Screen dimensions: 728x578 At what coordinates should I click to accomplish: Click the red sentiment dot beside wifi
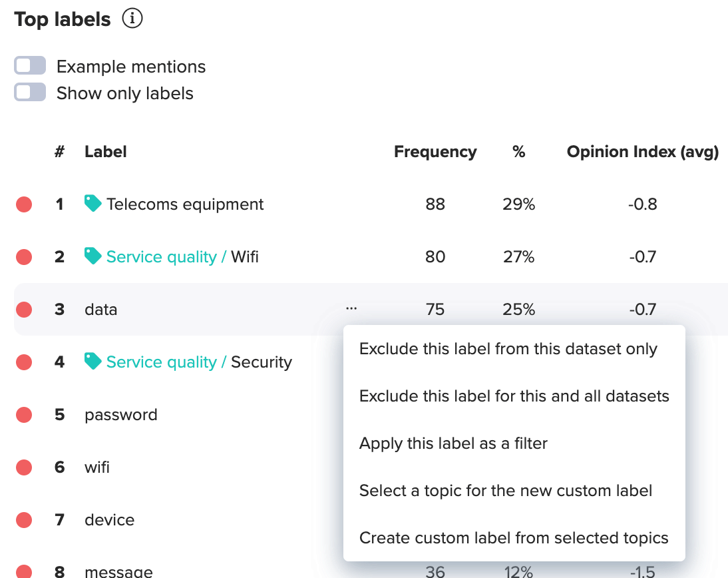(24, 467)
